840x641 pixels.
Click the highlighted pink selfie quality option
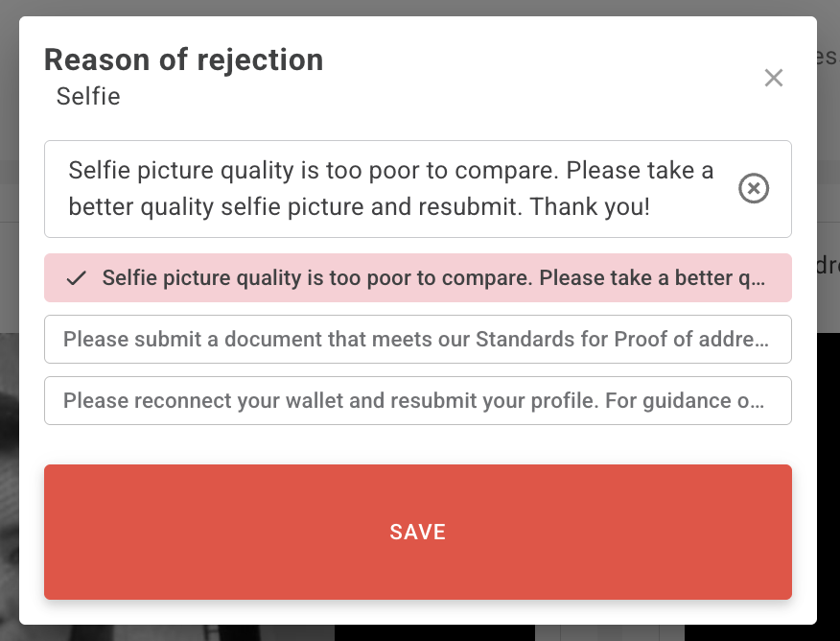click(x=417, y=278)
